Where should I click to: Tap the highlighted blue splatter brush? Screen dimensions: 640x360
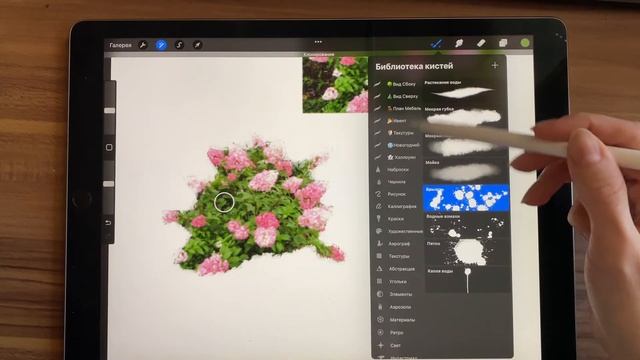[x=466, y=198]
